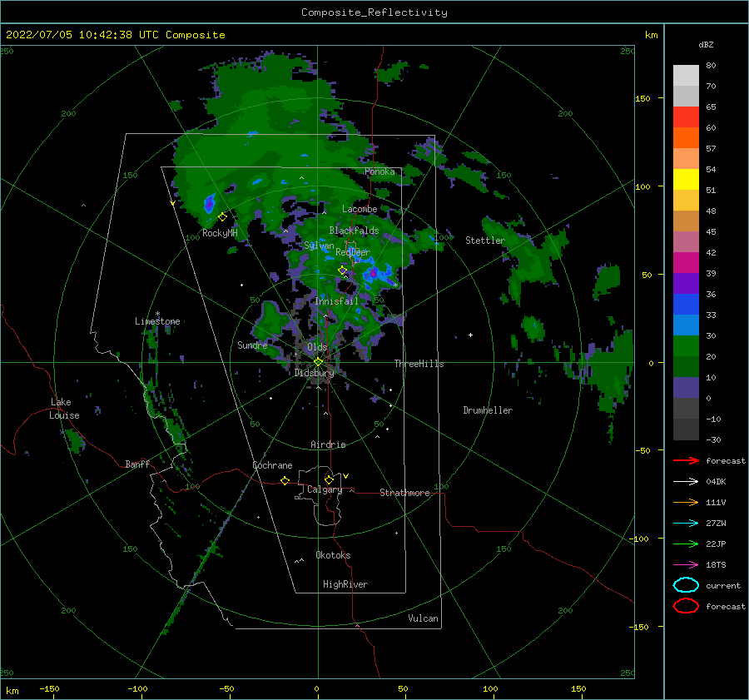Click the 27ZW cyan arrow legend icon

[686, 524]
